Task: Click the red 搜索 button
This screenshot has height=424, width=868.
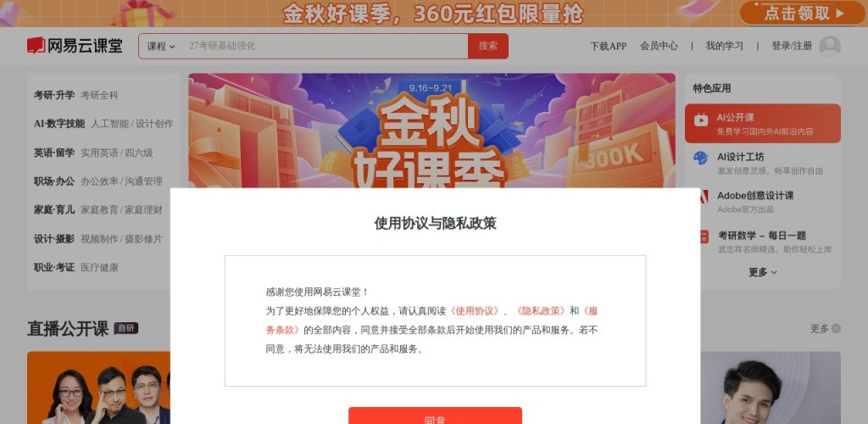Action: pyautogui.click(x=488, y=46)
